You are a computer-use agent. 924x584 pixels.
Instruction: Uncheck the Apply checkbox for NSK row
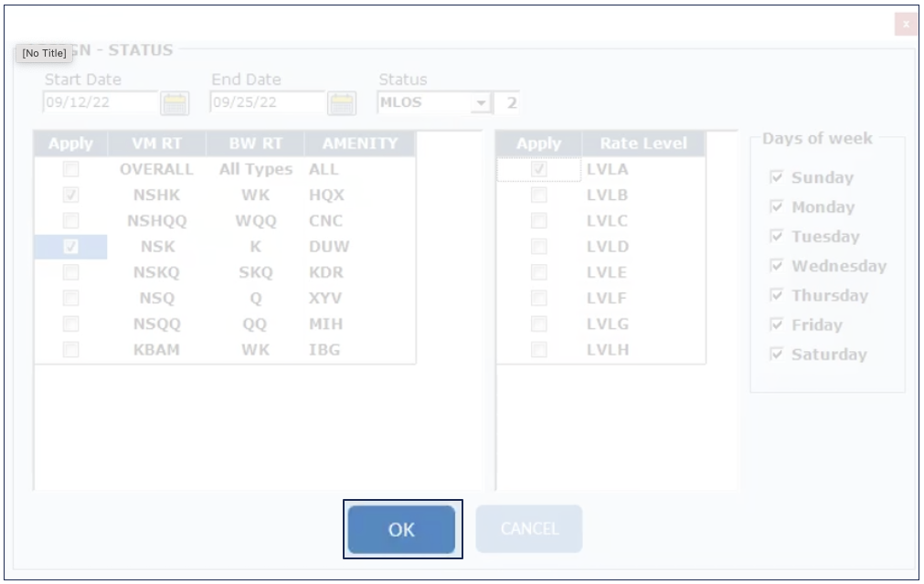pos(70,247)
